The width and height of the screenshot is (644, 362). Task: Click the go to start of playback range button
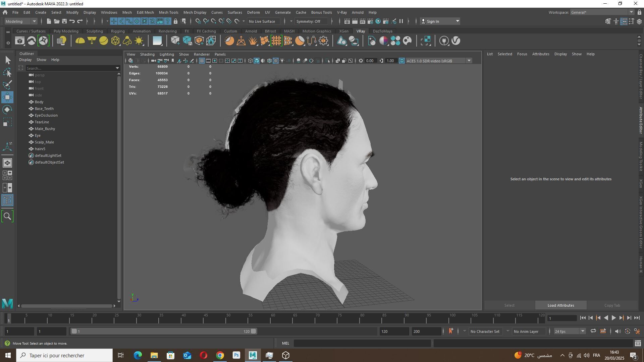[583, 318]
